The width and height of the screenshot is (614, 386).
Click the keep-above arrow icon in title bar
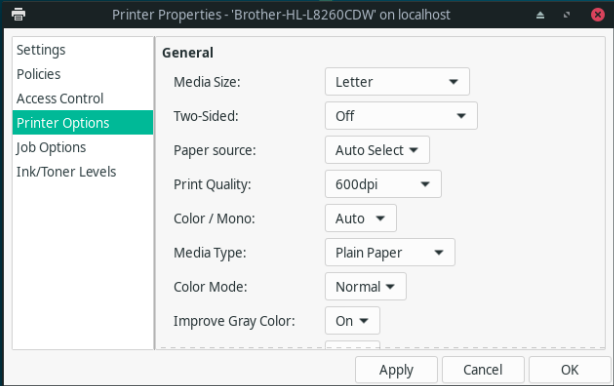coord(540,15)
